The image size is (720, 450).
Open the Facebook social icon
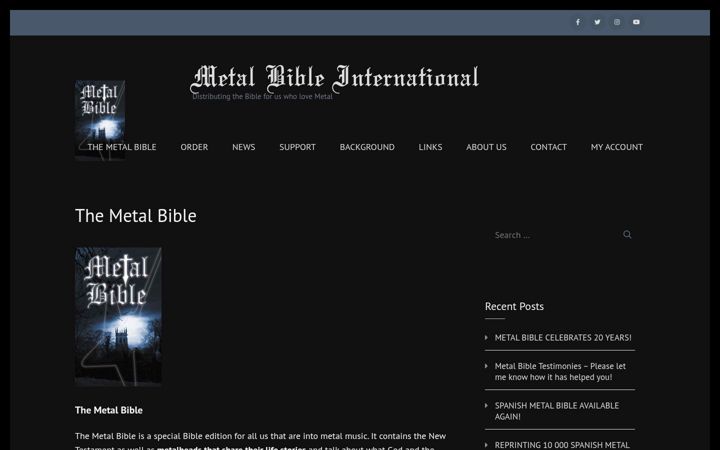pyautogui.click(x=578, y=22)
